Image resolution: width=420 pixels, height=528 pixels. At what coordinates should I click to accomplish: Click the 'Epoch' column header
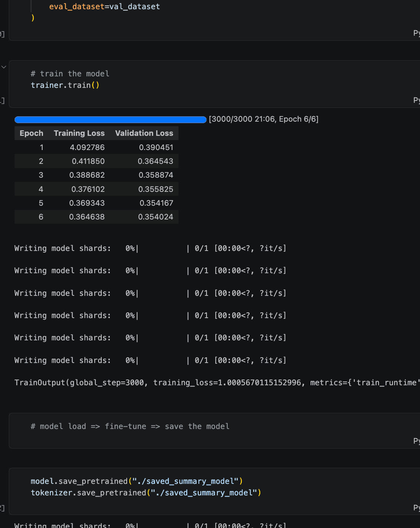[31, 133]
